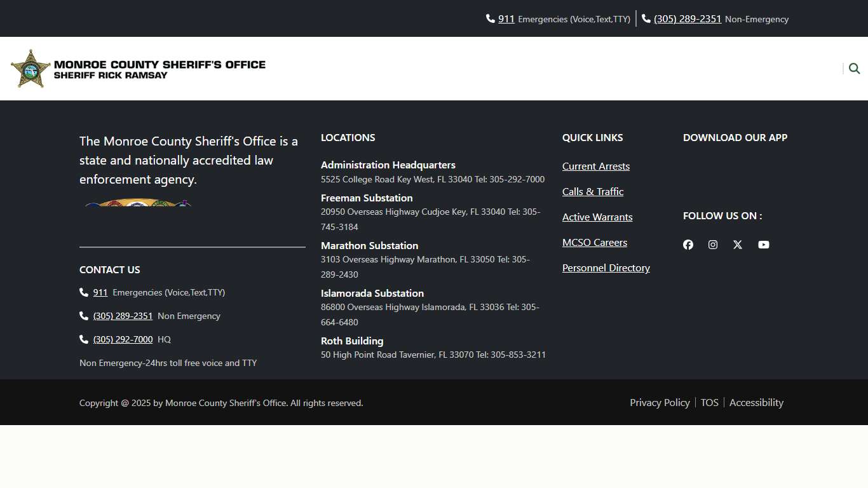This screenshot has width=868, height=488.
Task: Open MCSO Careers quick link
Action: pos(594,243)
